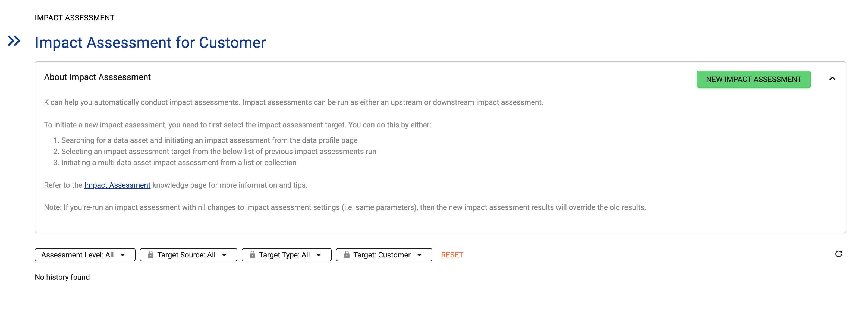Click the 'About Impact Asssessment' panel heading

coord(97,77)
